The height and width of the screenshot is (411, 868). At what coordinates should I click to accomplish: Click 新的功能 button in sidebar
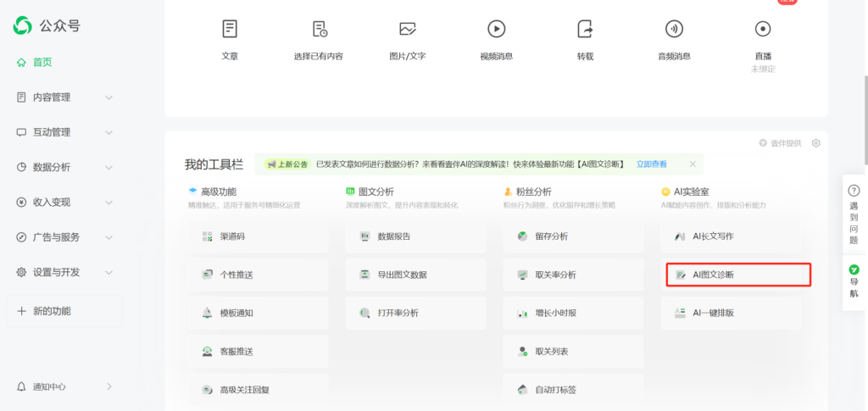tap(64, 311)
